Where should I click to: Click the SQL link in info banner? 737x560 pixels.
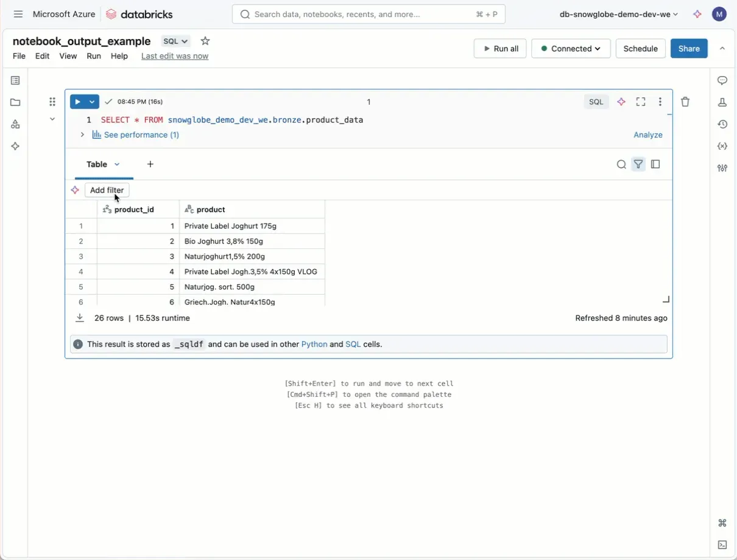click(353, 344)
